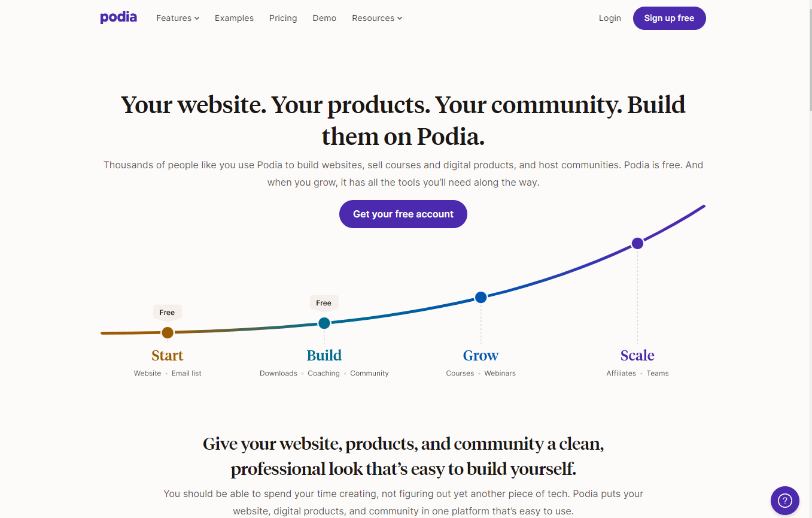
Task: Expand the Features dropdown menu
Action: 178,18
